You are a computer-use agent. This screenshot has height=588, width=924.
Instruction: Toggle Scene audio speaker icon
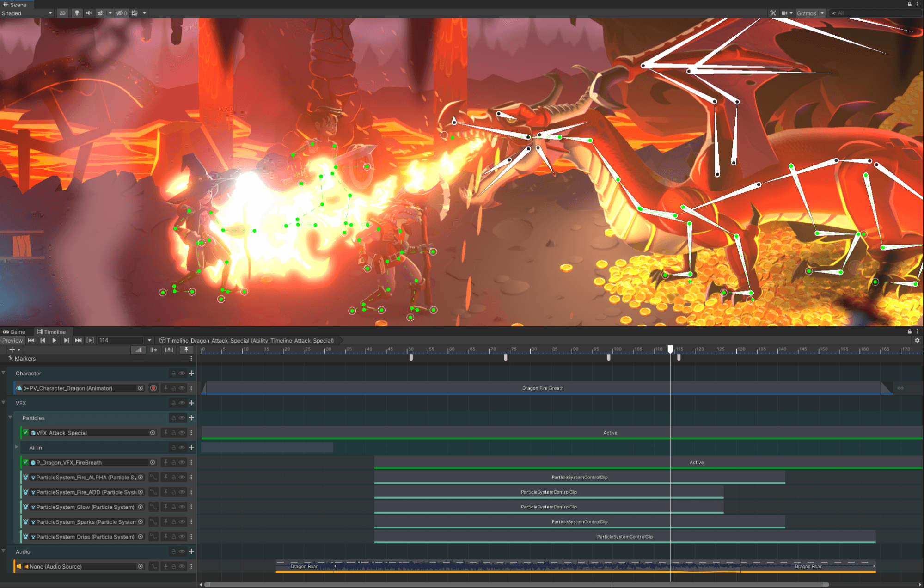click(x=89, y=13)
